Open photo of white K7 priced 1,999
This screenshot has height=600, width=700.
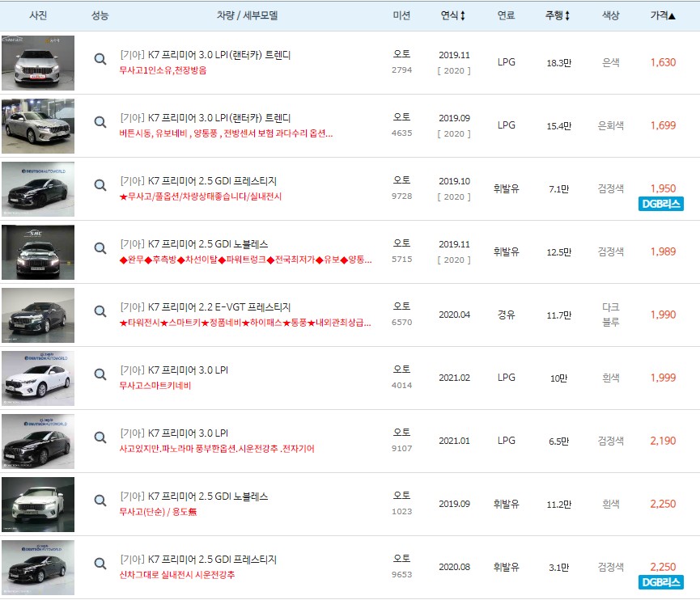(x=38, y=378)
